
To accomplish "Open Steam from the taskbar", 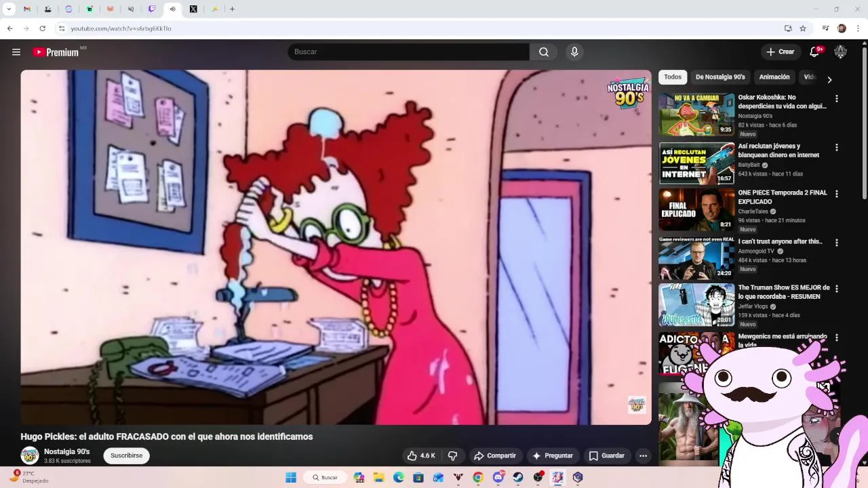I will pyautogui.click(x=518, y=478).
